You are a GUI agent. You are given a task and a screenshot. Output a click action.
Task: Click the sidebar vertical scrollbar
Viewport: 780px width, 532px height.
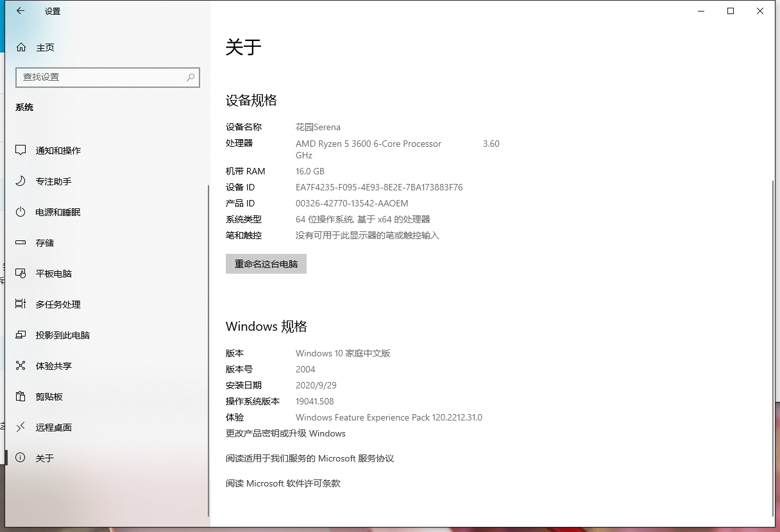click(208, 351)
